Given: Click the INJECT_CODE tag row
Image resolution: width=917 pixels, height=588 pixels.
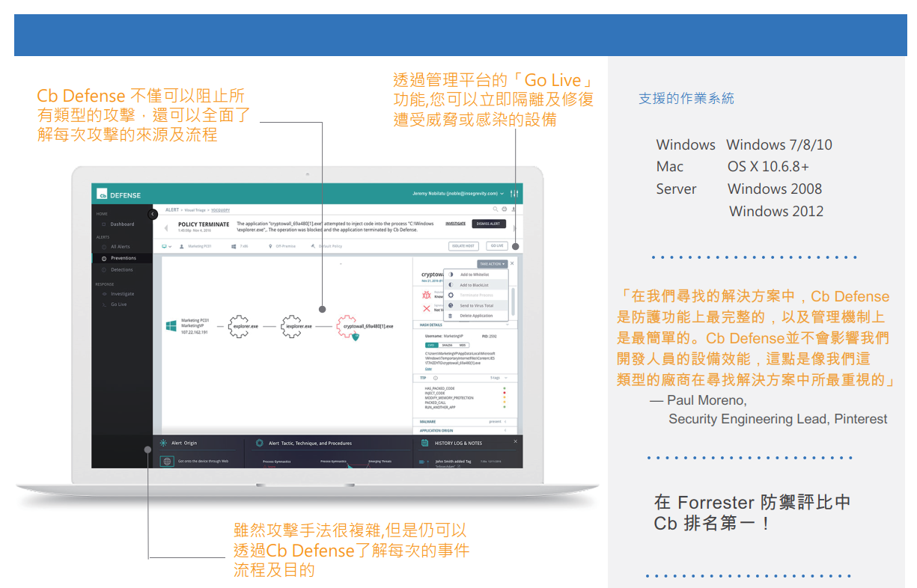Looking at the screenshot, I should [465, 393].
